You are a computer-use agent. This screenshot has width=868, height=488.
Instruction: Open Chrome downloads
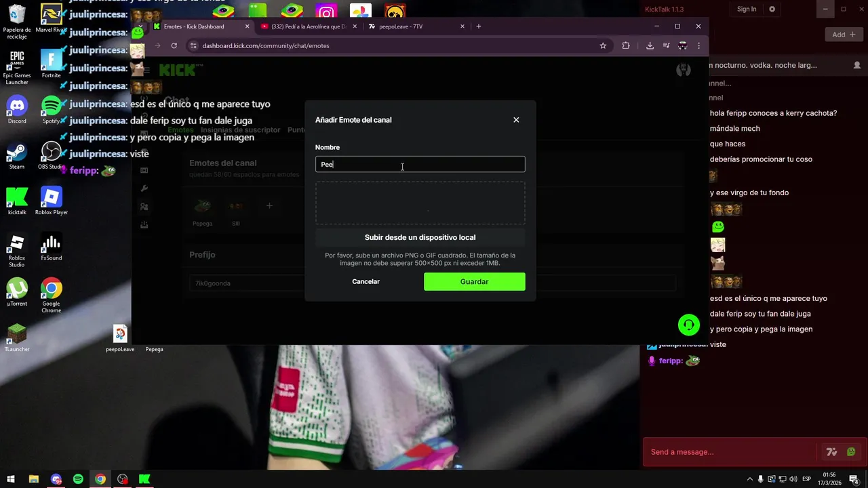(x=650, y=45)
